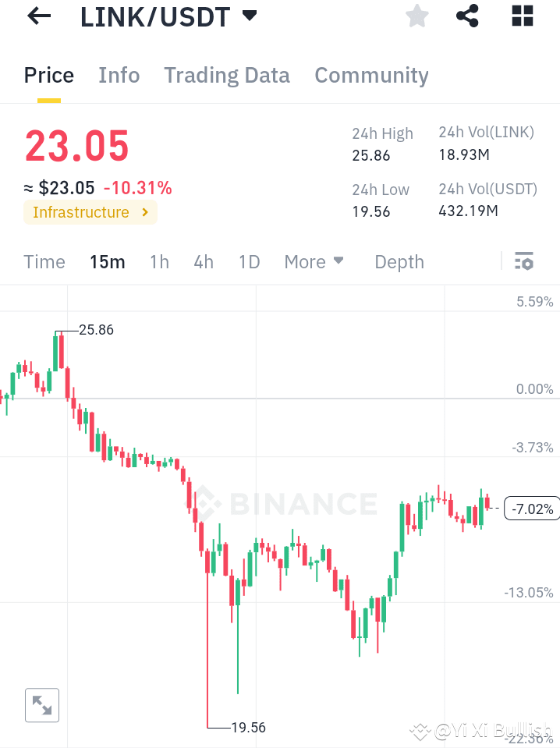
Task: Open the share icon
Action: click(467, 16)
